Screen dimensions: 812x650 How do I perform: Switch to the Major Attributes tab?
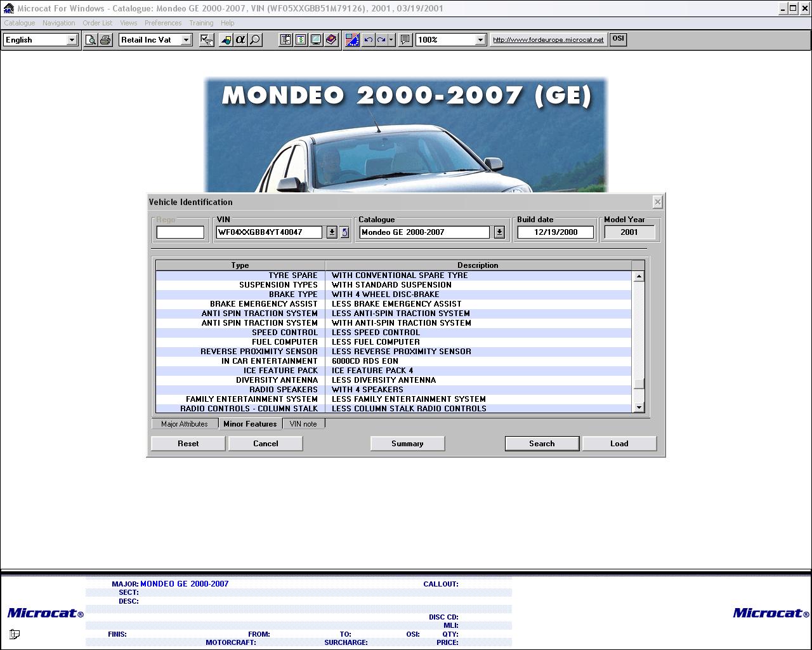(185, 424)
